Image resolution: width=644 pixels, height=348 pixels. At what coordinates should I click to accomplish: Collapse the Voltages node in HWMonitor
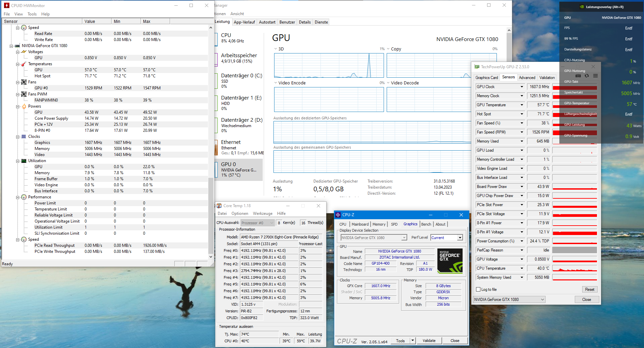(18, 52)
